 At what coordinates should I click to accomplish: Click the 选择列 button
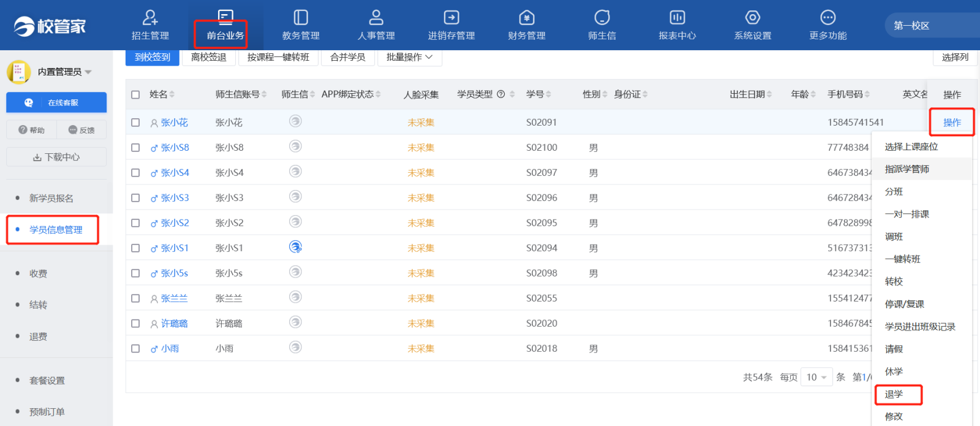point(955,57)
